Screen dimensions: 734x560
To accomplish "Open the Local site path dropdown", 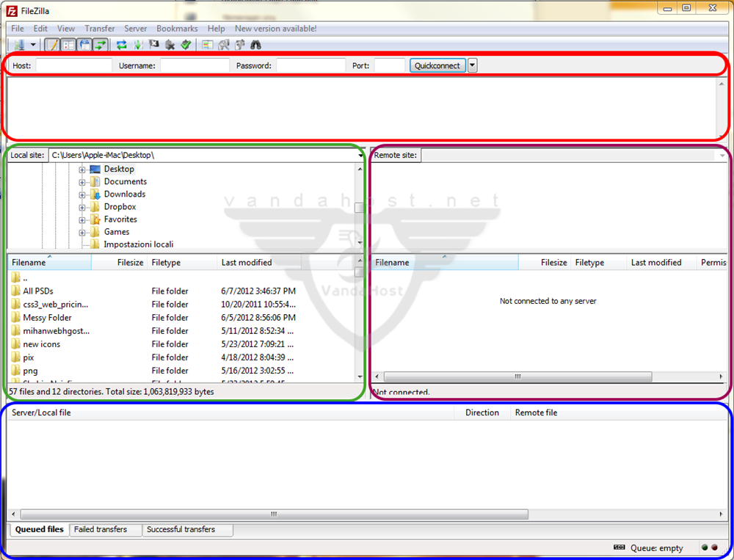I will [360, 156].
